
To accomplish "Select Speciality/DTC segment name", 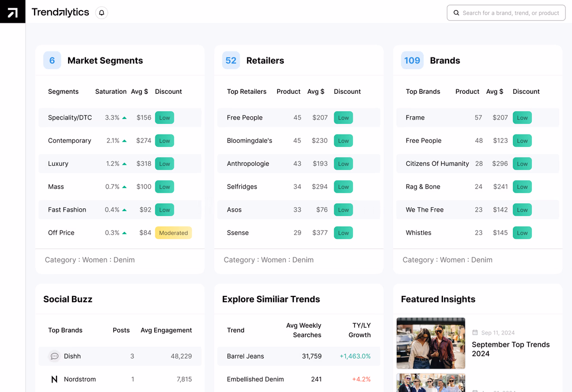I will (70, 118).
